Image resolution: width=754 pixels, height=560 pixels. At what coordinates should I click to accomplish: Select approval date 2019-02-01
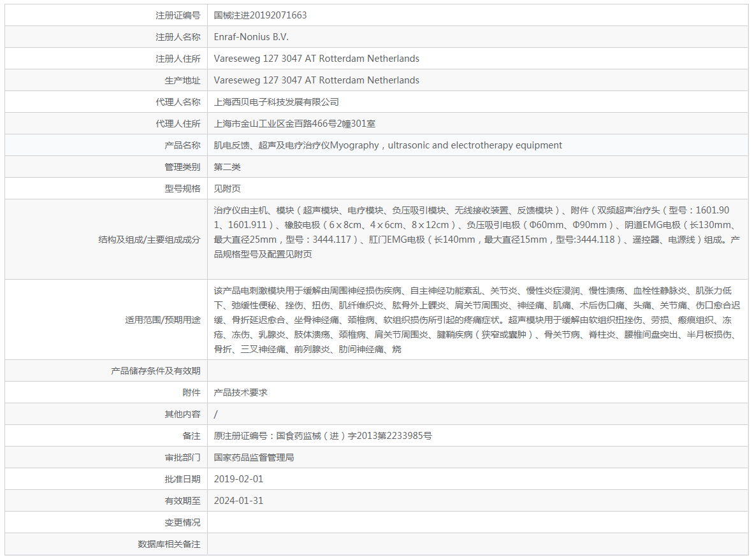(238, 478)
